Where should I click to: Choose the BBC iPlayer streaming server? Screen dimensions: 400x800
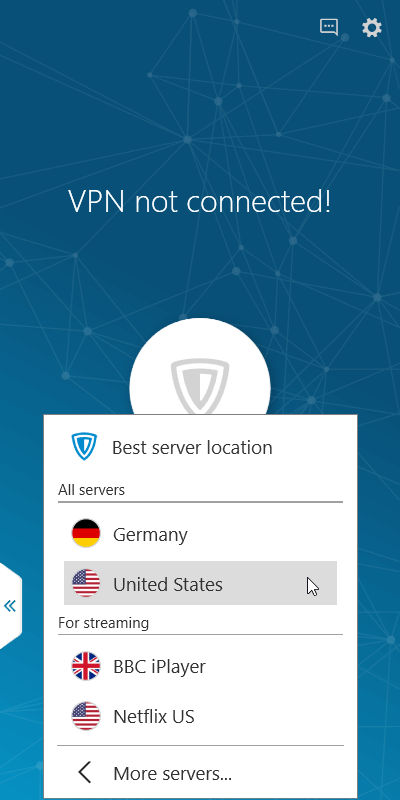point(200,666)
